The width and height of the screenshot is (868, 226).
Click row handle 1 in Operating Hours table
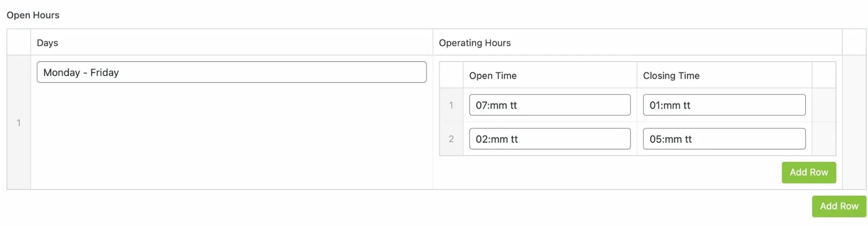(451, 105)
